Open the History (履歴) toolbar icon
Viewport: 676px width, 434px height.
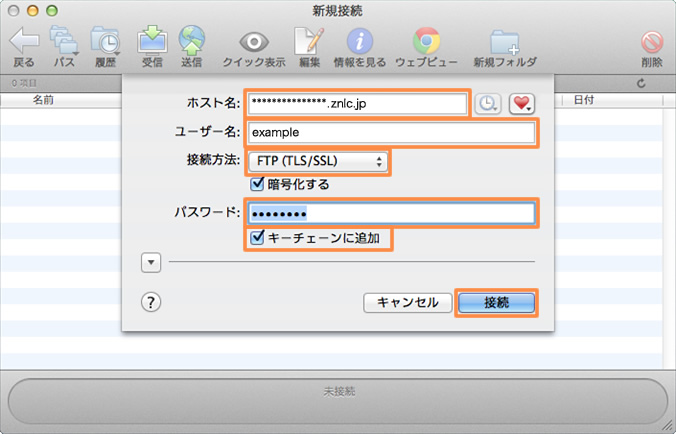point(105,41)
